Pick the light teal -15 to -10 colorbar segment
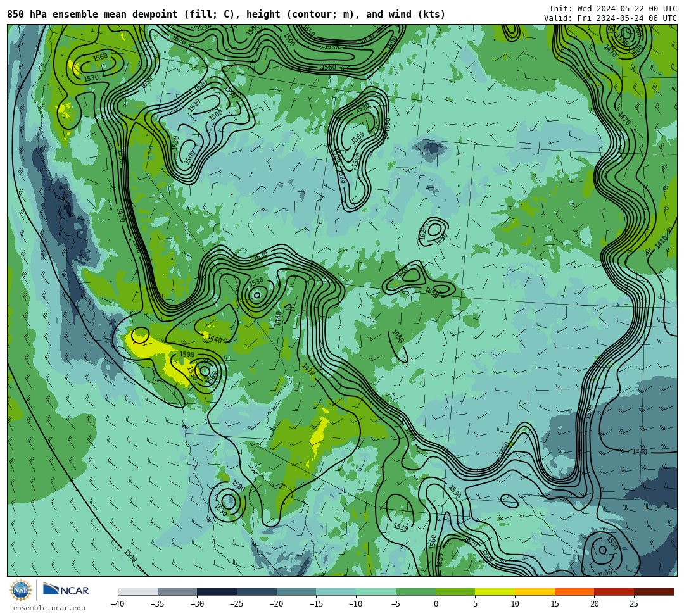This screenshot has width=684, height=616. pos(336,591)
